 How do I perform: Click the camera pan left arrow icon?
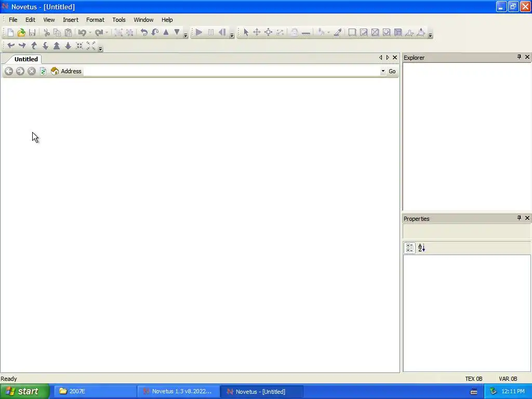(x=10, y=46)
